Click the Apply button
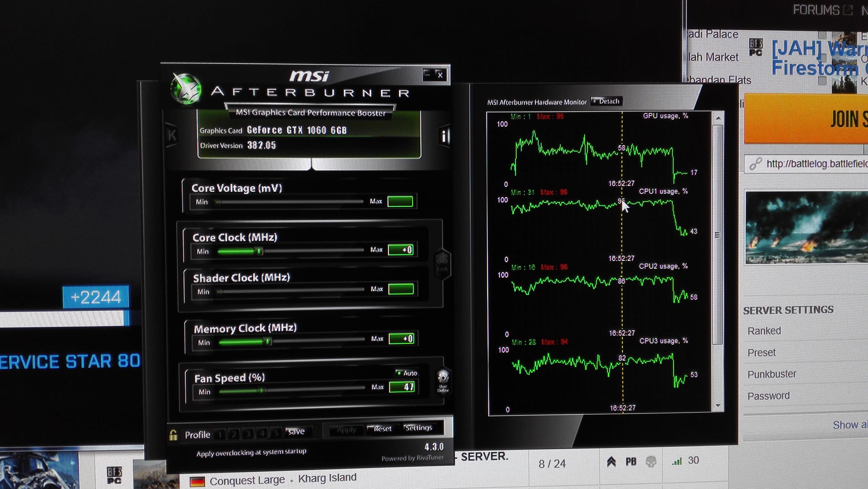Image resolution: width=868 pixels, height=489 pixels. coord(346,430)
